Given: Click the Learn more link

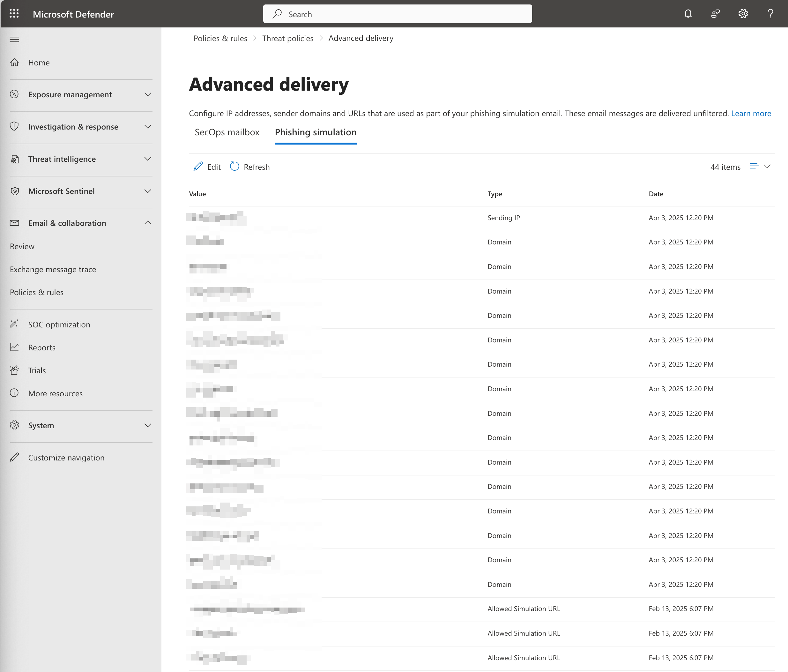Looking at the screenshot, I should (751, 113).
